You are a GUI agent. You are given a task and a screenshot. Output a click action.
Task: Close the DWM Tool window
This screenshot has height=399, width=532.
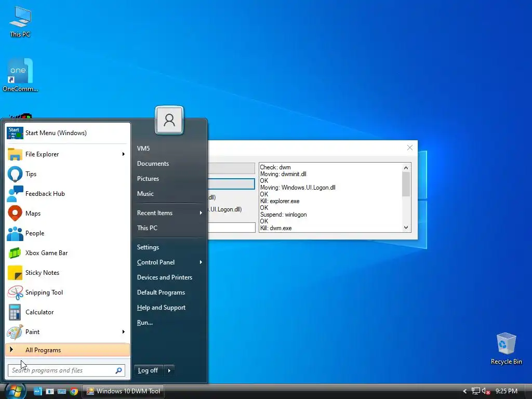(409, 148)
